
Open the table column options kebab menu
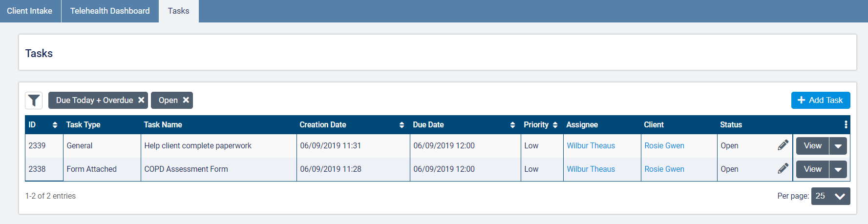coord(846,125)
